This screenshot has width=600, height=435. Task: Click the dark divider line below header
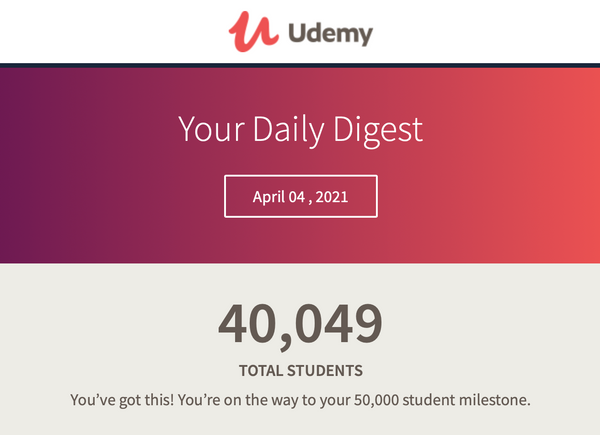click(300, 65)
